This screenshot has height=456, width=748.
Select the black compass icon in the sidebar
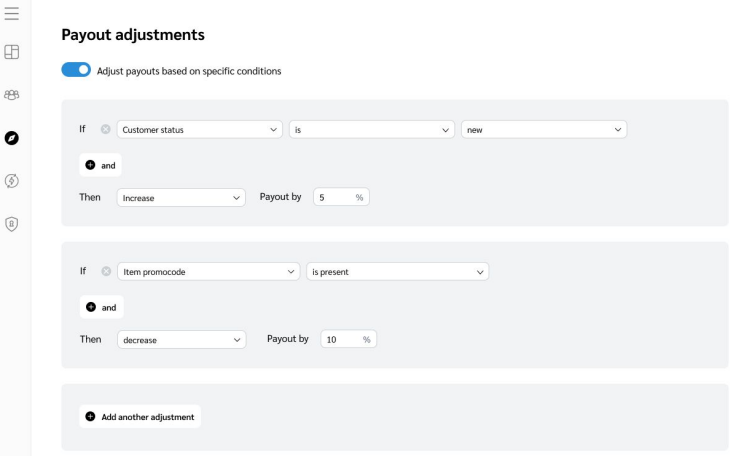(13, 137)
